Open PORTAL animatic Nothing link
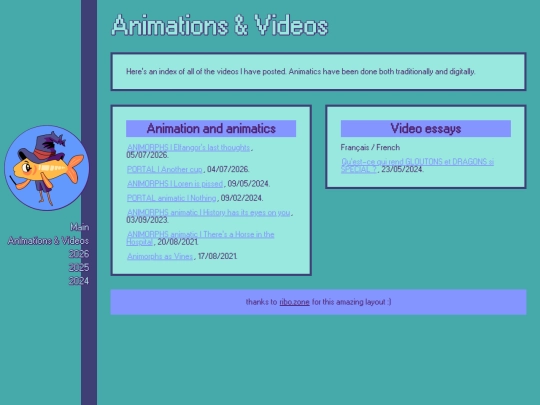540x405 pixels. [172, 198]
